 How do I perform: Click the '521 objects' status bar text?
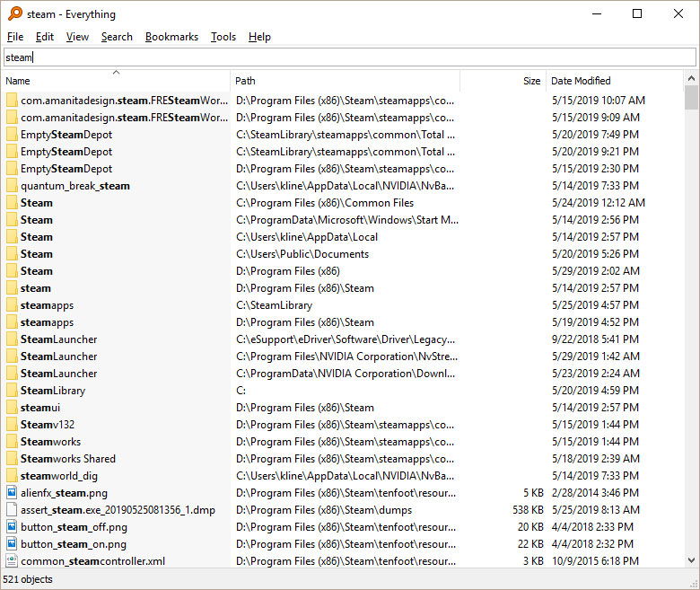coord(28,579)
